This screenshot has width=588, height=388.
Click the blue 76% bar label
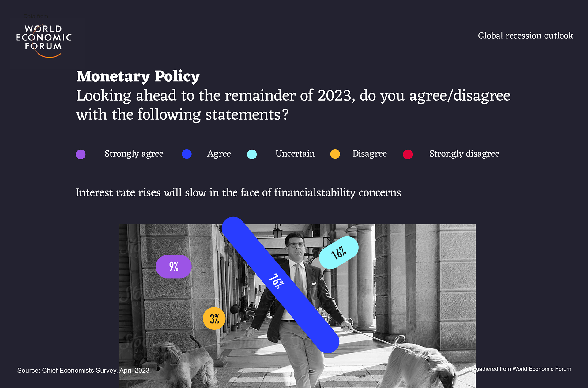coord(277,281)
